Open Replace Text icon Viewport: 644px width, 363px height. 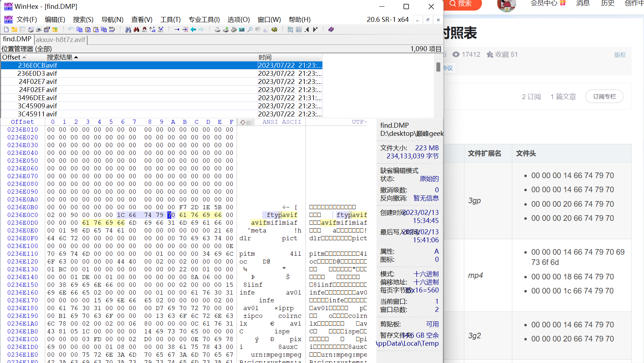[x=153, y=30]
